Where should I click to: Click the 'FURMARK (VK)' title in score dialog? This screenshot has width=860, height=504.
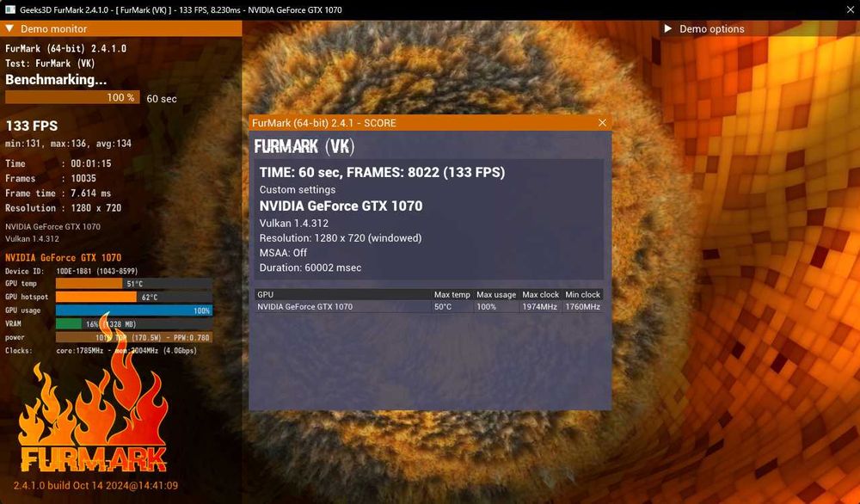pos(304,146)
